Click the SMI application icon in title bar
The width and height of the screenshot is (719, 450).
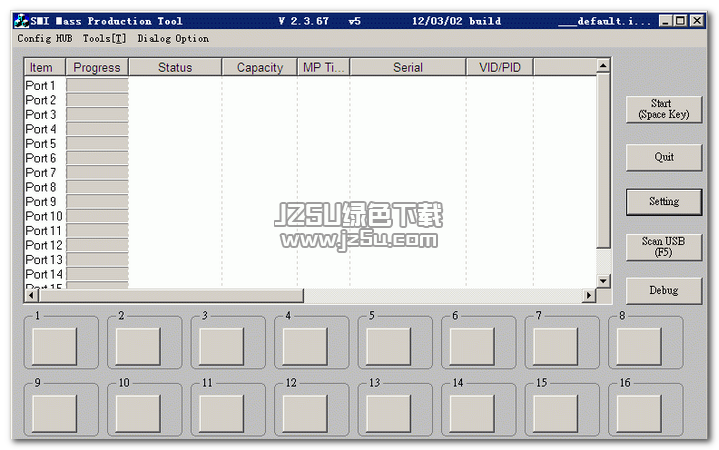(x=21, y=21)
